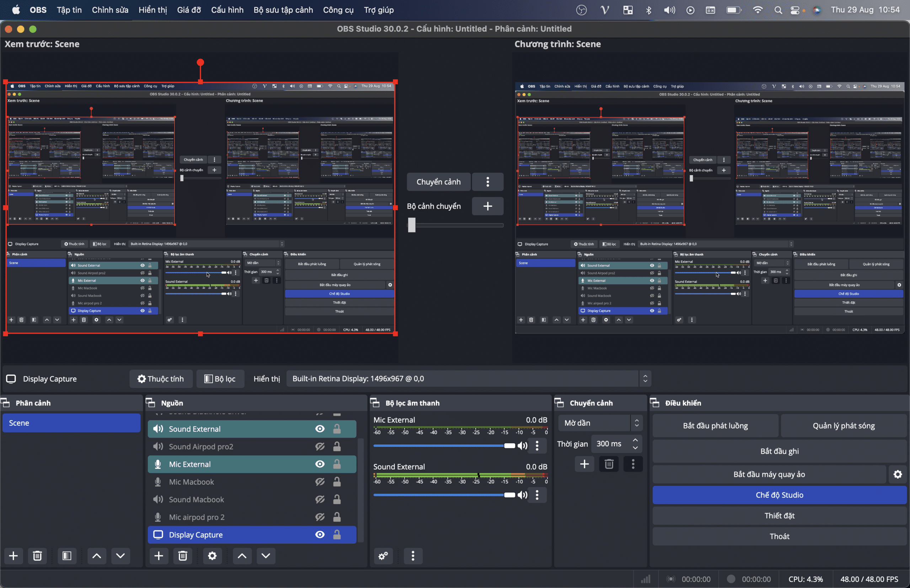Toggle Chế độ Studio button

pyautogui.click(x=779, y=495)
